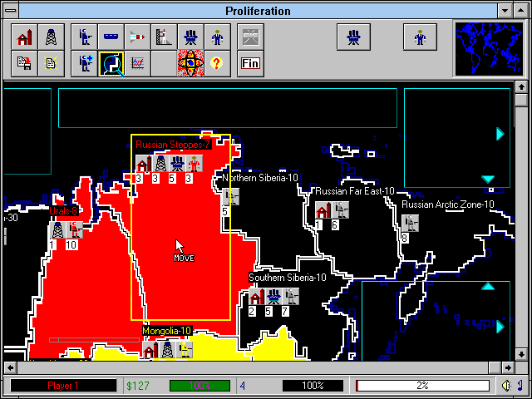Choose the submarine toolbar icon
The width and height of the screenshot is (532, 399).
[x=111, y=37]
